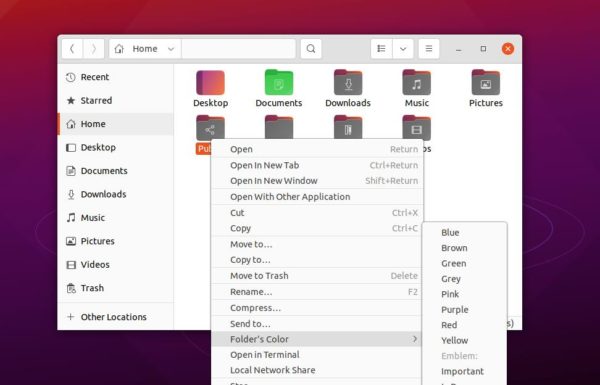The height and width of the screenshot is (385, 600).
Task: Choose Send to… entry
Action: (317, 324)
